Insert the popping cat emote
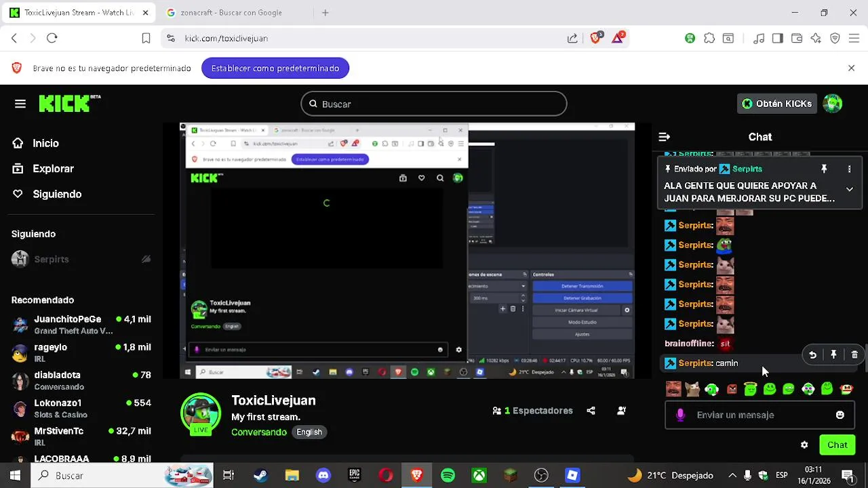Image resolution: width=868 pixels, height=488 pixels. click(692, 389)
